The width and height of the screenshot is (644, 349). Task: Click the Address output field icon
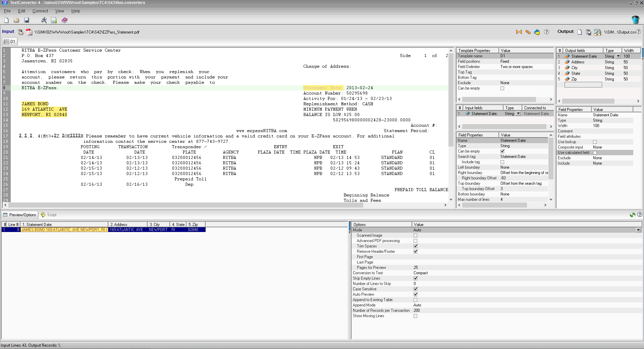point(567,62)
